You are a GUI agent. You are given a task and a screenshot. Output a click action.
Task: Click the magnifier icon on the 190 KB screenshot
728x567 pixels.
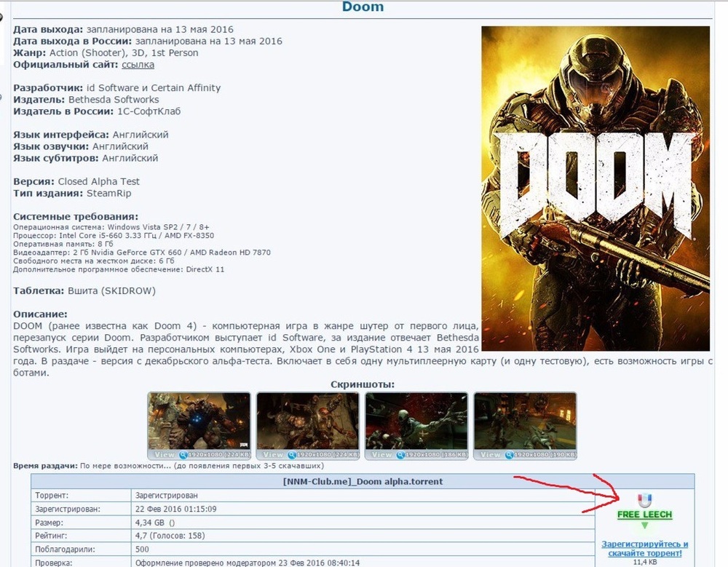click(x=509, y=455)
